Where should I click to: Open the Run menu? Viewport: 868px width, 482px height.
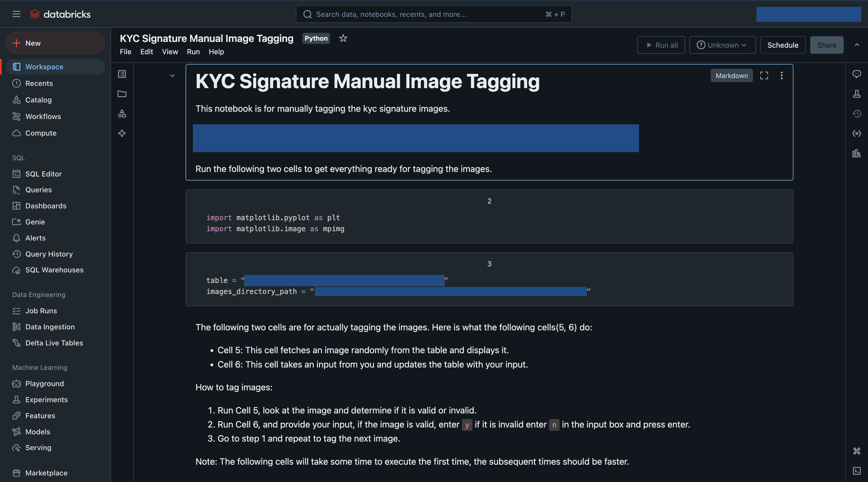coord(193,51)
